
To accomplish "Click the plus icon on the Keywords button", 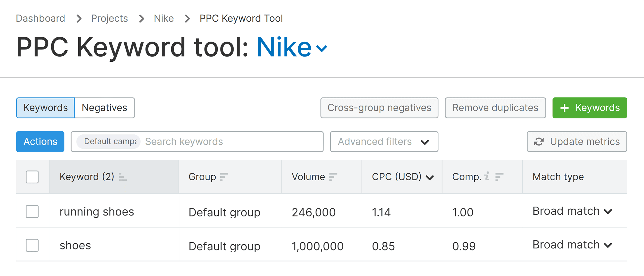I will click(x=565, y=108).
